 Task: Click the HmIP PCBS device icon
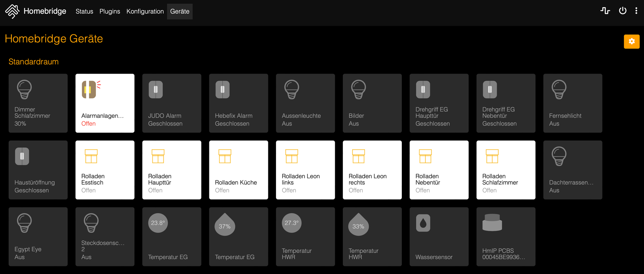pos(492,223)
